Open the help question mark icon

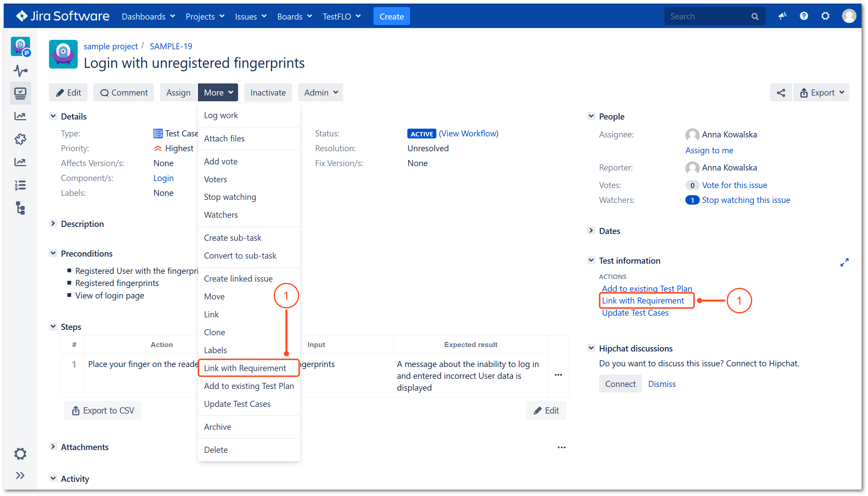[x=803, y=16]
